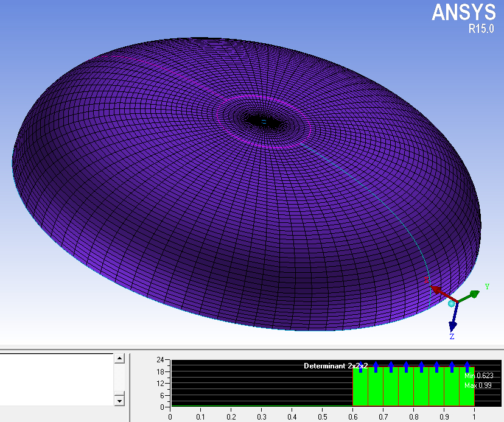504x422 pixels.
Task: Click the green Y axis arrow on the triad
Action: coord(472,295)
